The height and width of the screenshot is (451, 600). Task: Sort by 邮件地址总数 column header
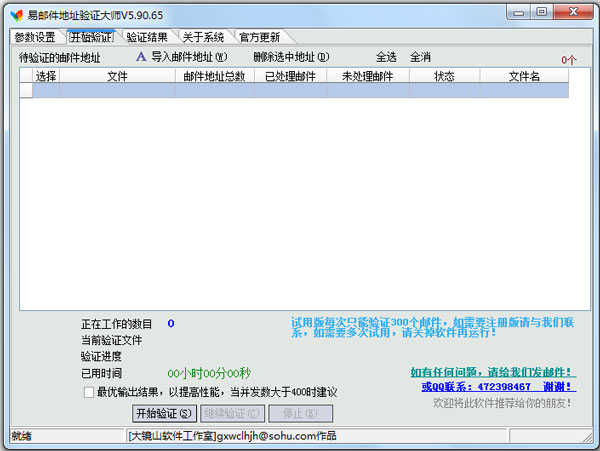214,76
